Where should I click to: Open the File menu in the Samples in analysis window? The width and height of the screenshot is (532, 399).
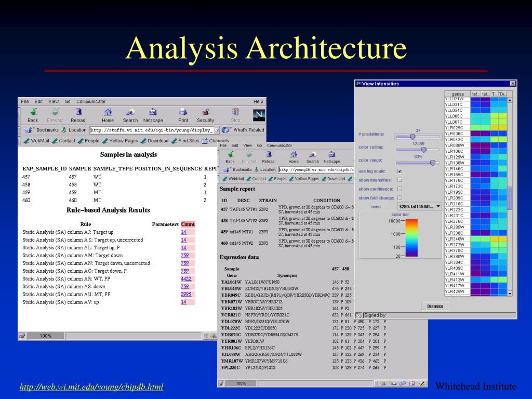pyautogui.click(x=25, y=101)
